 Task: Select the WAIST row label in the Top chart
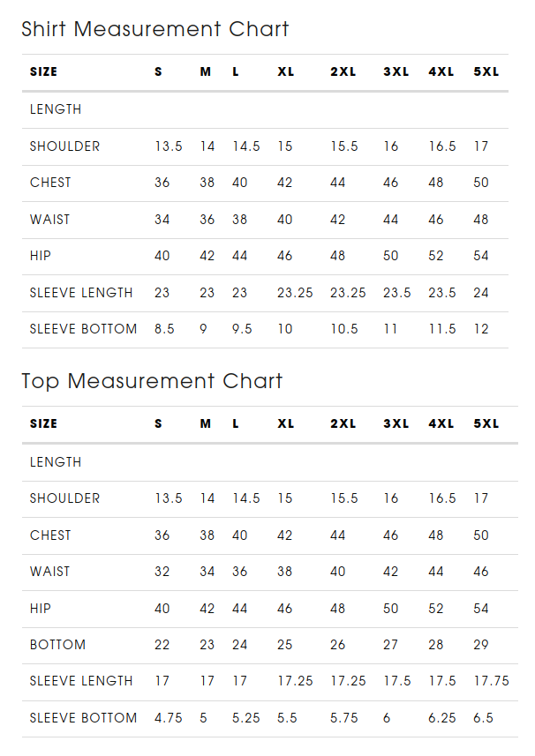49,572
